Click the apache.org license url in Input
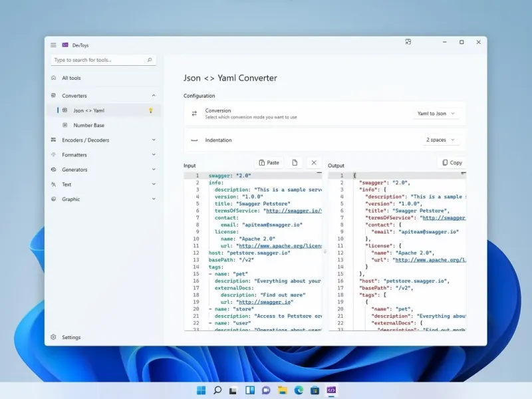This screenshot has height=399, width=532. (x=280, y=245)
